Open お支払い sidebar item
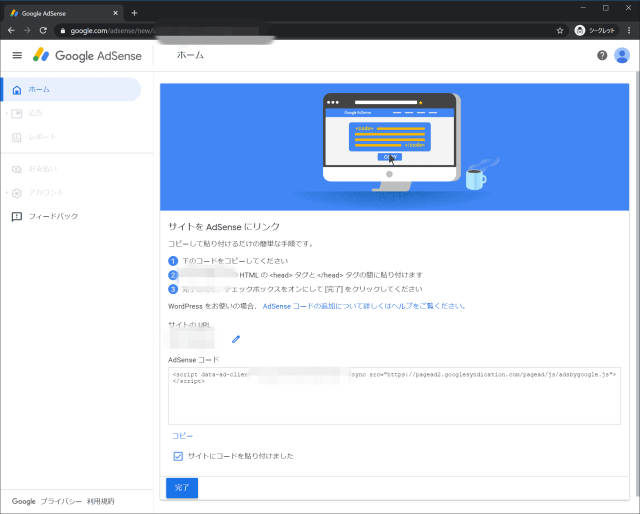 coord(42,169)
